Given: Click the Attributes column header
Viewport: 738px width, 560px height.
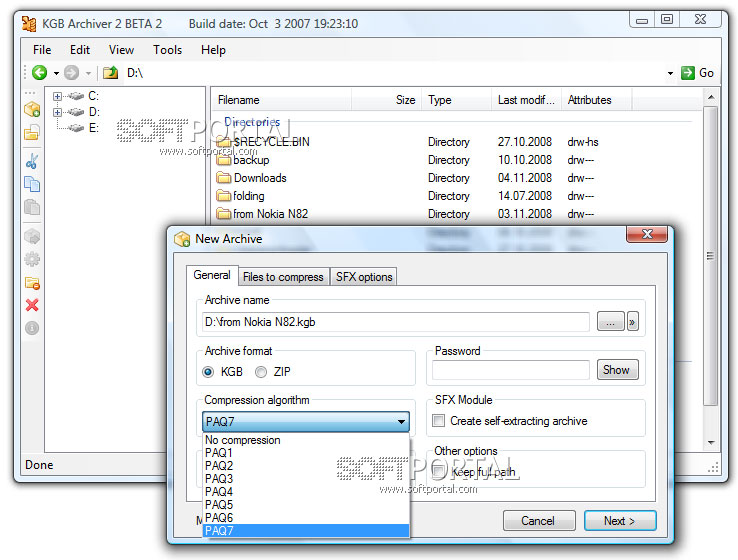Looking at the screenshot, I should pos(596,100).
